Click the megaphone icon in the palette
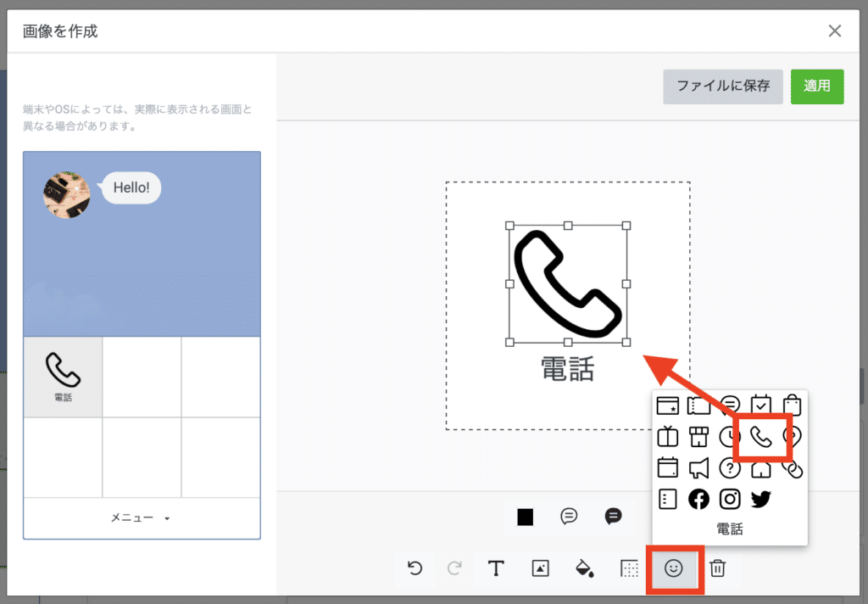868x604 pixels. tap(698, 468)
